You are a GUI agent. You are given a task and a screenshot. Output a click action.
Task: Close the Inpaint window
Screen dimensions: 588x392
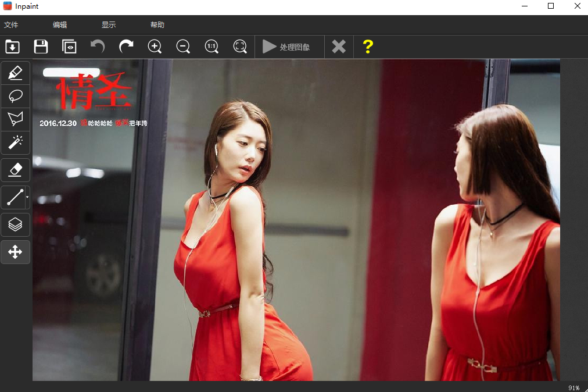(x=578, y=6)
